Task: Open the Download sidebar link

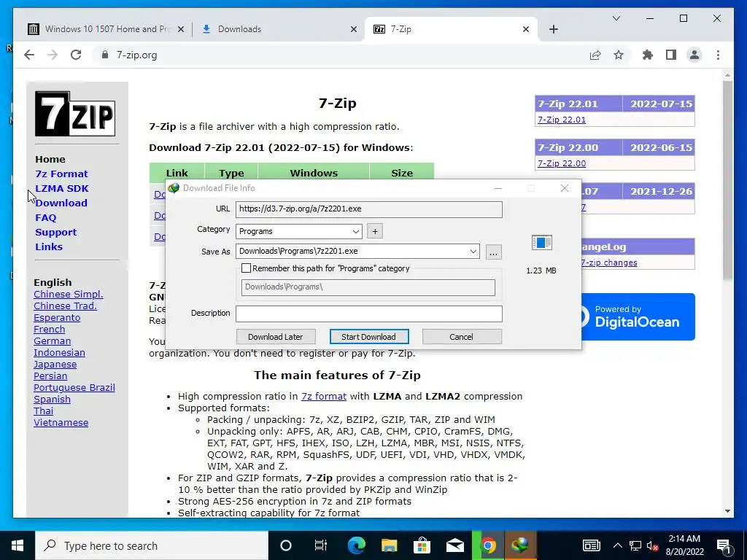Action: click(x=61, y=203)
